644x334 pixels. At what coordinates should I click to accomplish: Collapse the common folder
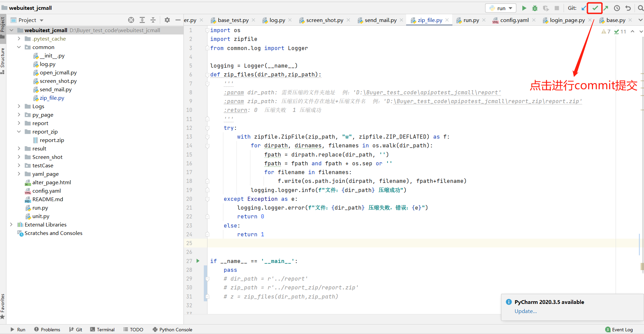click(19, 47)
